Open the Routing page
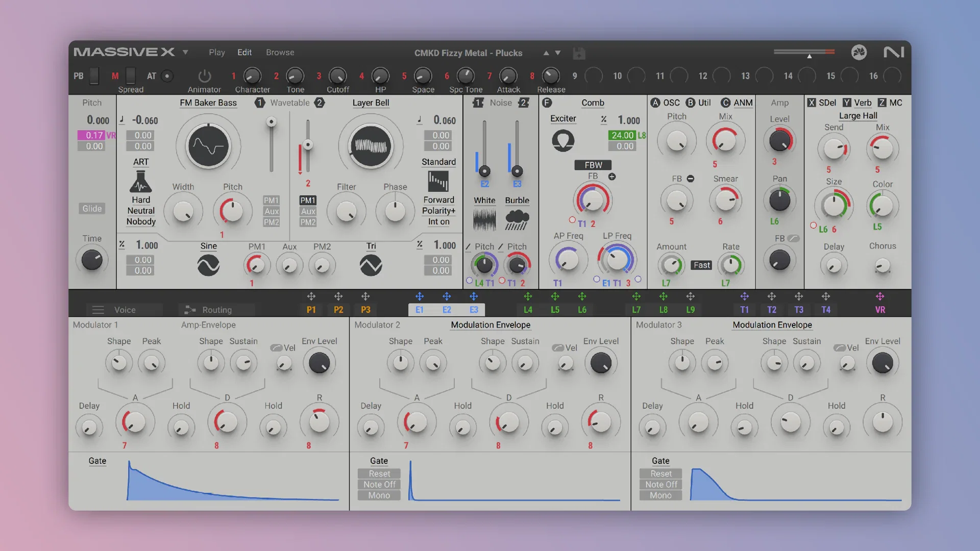The height and width of the screenshot is (551, 980). (x=217, y=310)
